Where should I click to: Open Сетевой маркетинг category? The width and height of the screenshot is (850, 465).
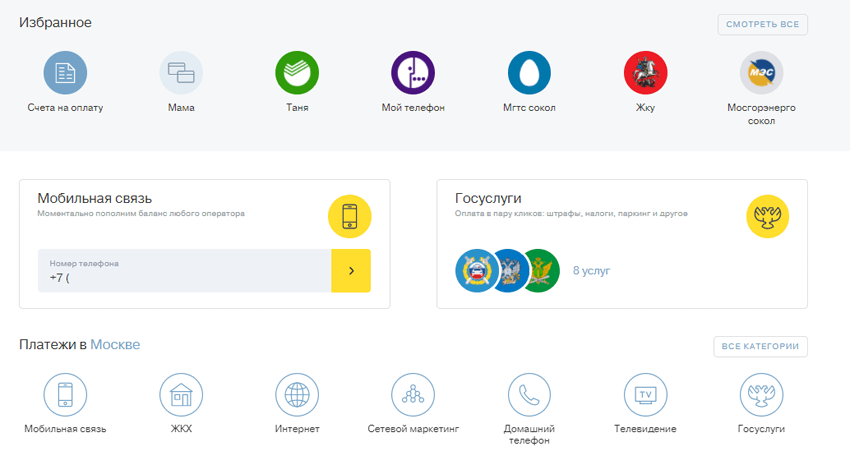tap(413, 395)
